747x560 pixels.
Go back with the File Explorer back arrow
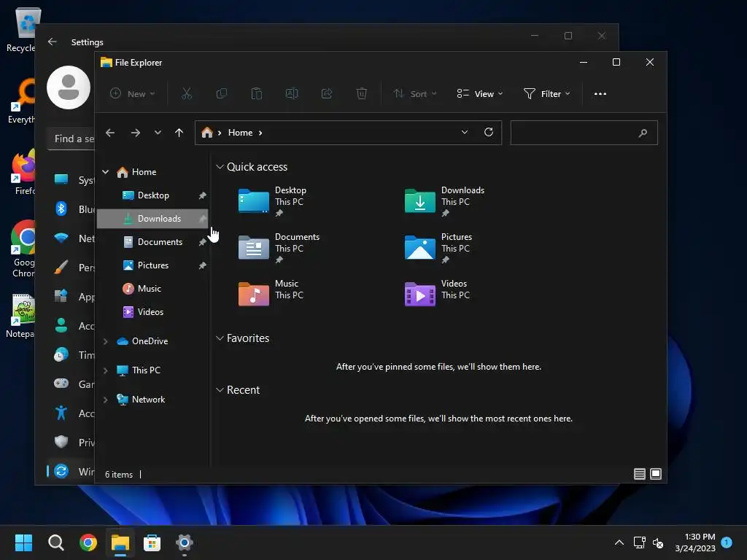tap(110, 133)
